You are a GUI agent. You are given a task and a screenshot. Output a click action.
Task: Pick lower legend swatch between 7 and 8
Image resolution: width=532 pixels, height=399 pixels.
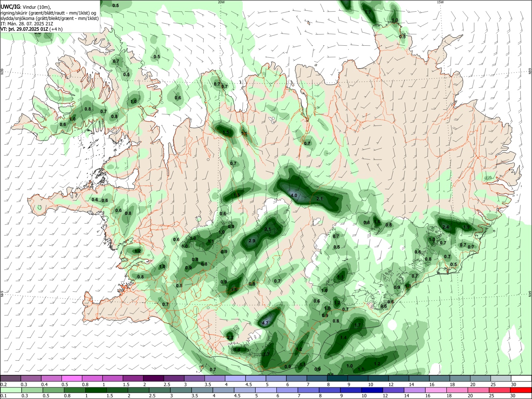[x=308, y=390]
